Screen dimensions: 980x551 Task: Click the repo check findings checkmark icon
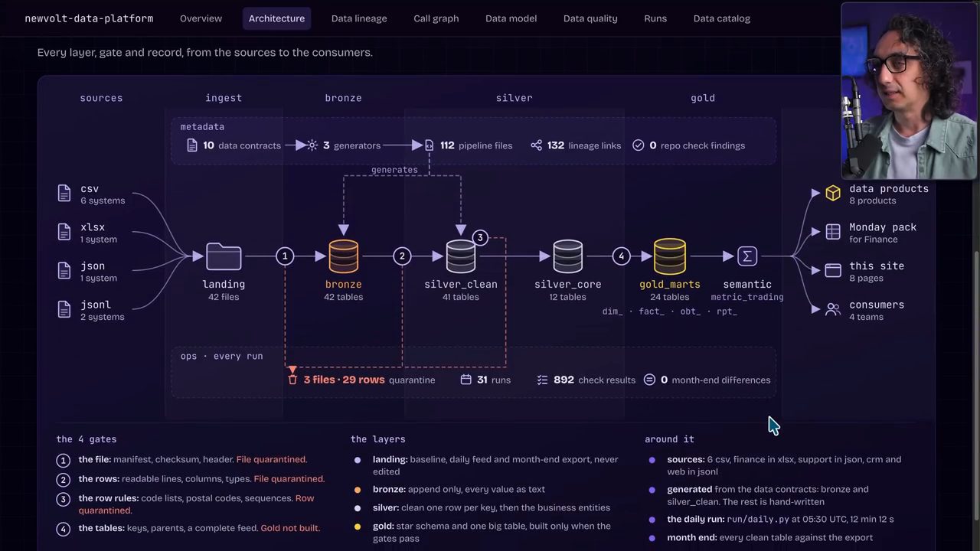[638, 145]
